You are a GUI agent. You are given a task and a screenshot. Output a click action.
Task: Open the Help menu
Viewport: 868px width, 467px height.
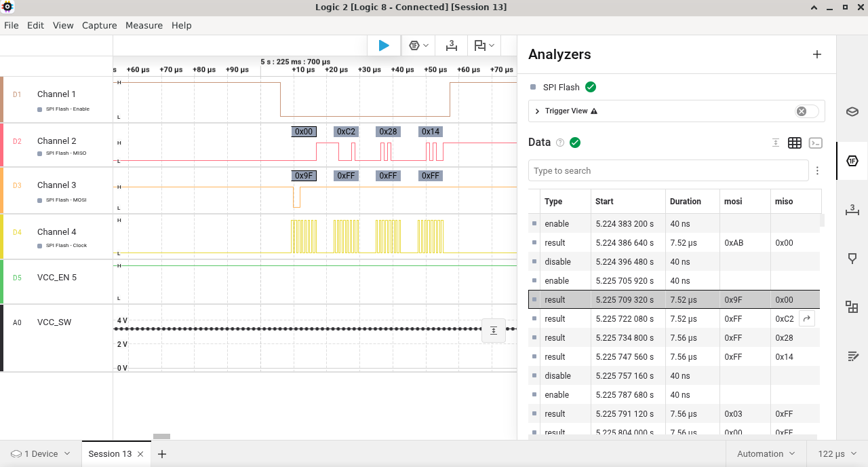point(182,25)
